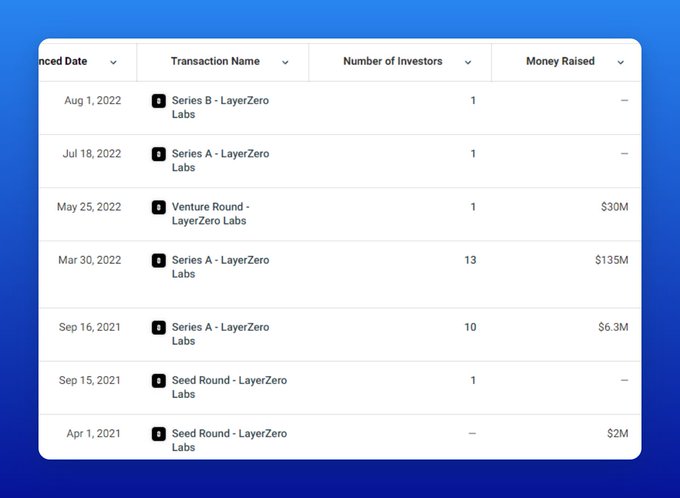Click LayerZero logo icon in May 25, 2022 row
Screen dimensions: 680x498
[x=158, y=207]
